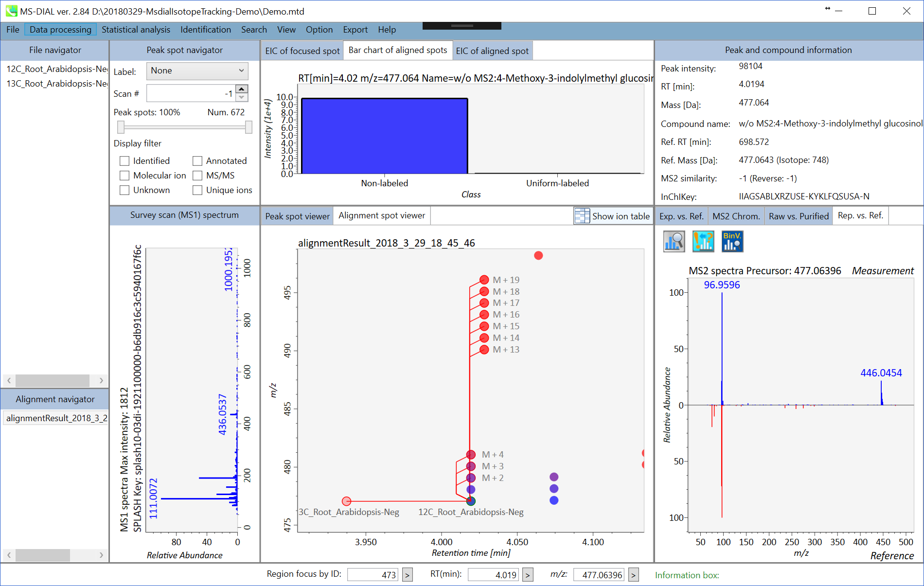Go to Region focus ID with arrow button

(x=408, y=575)
